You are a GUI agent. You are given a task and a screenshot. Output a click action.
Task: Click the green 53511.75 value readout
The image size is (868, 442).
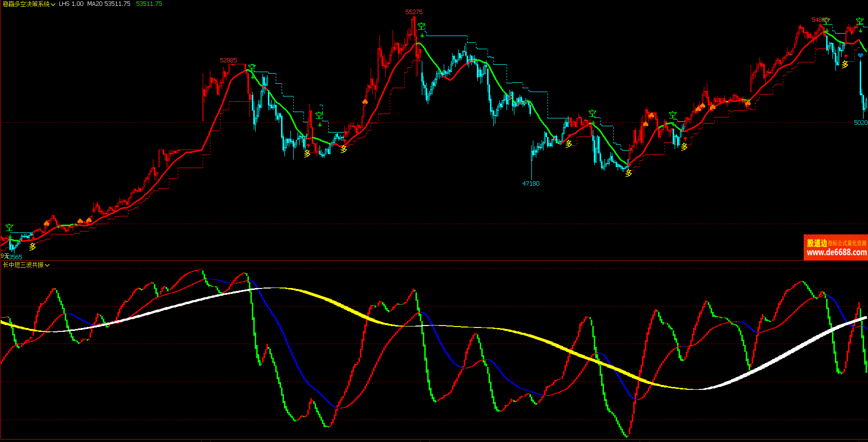[x=149, y=4]
